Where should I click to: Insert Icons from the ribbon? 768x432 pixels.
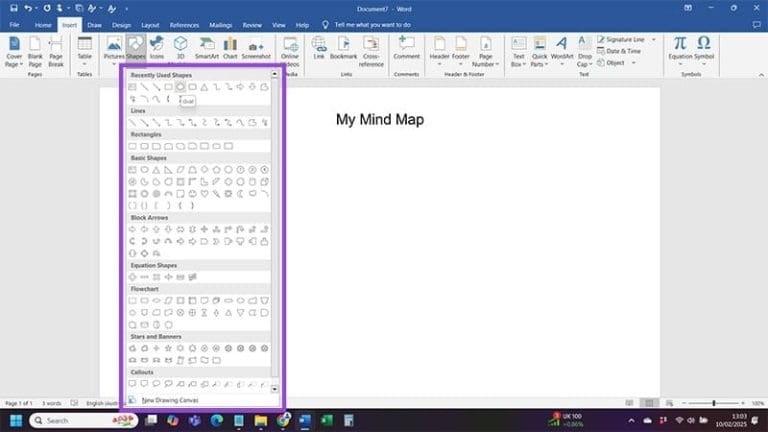click(157, 48)
